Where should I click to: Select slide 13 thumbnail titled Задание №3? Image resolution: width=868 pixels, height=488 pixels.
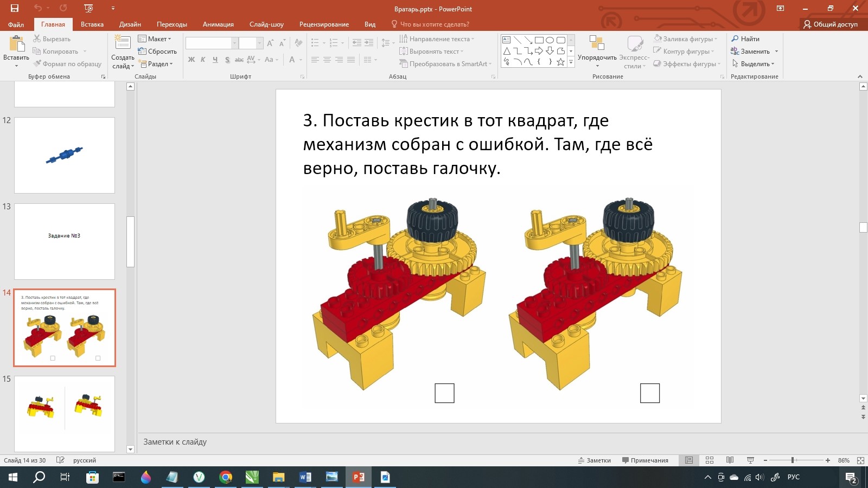tap(65, 241)
